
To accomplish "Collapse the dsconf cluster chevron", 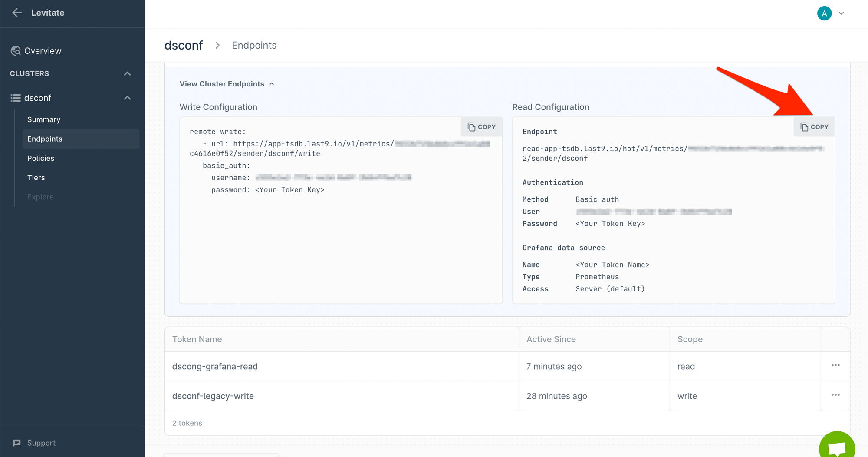I will coord(127,98).
